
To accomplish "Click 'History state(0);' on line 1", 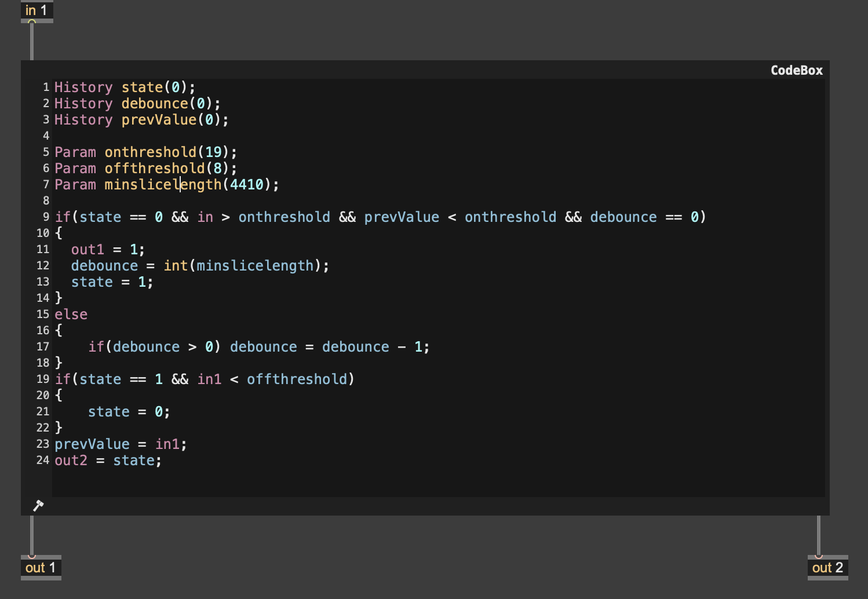I will tap(125, 87).
